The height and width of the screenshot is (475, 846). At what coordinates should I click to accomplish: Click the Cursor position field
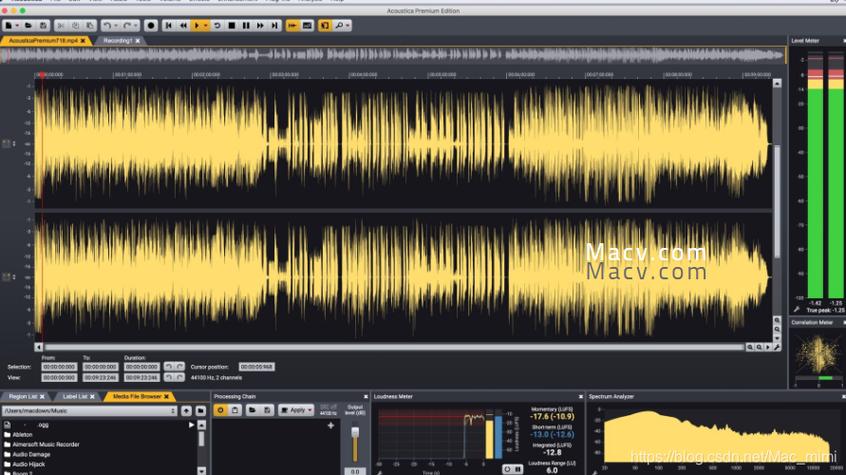256,367
